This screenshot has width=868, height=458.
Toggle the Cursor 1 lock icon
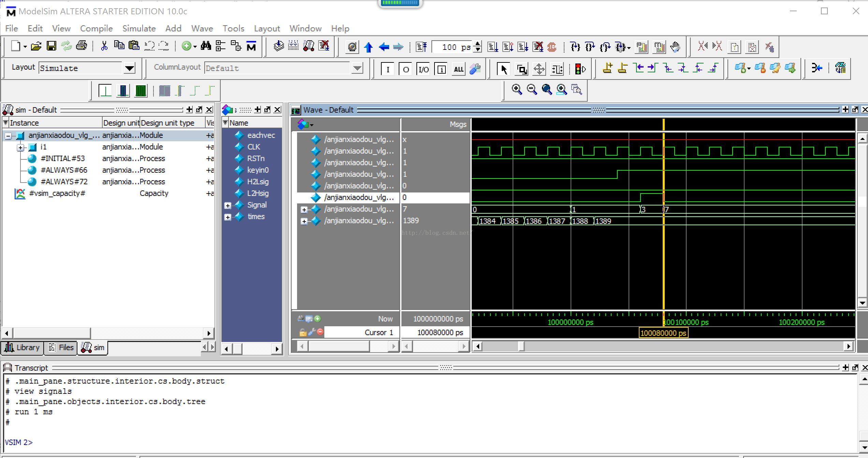[303, 332]
